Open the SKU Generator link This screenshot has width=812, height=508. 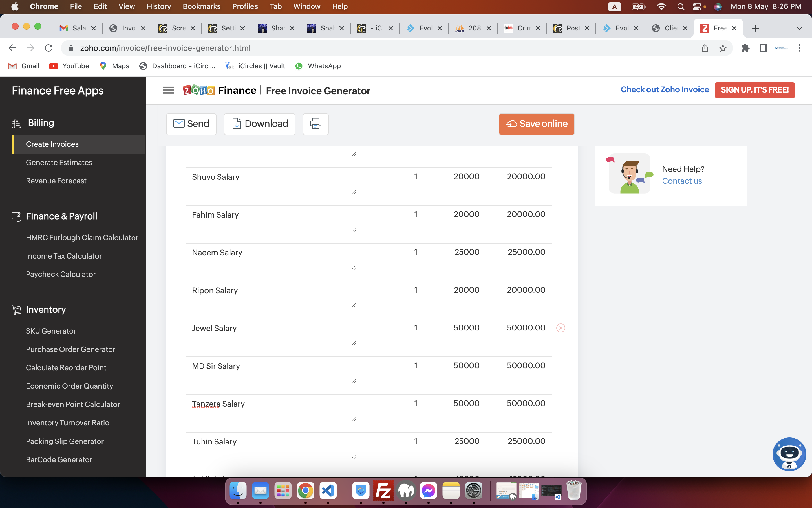(51, 331)
